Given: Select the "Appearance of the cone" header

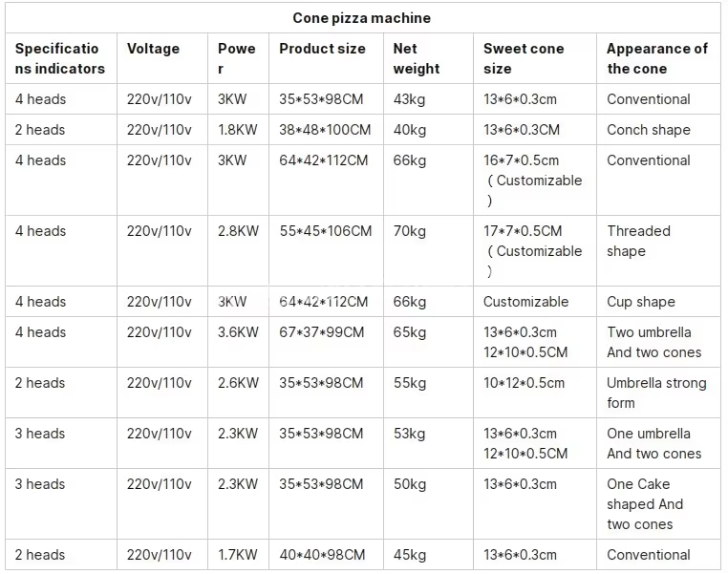Looking at the screenshot, I should pos(656,58).
